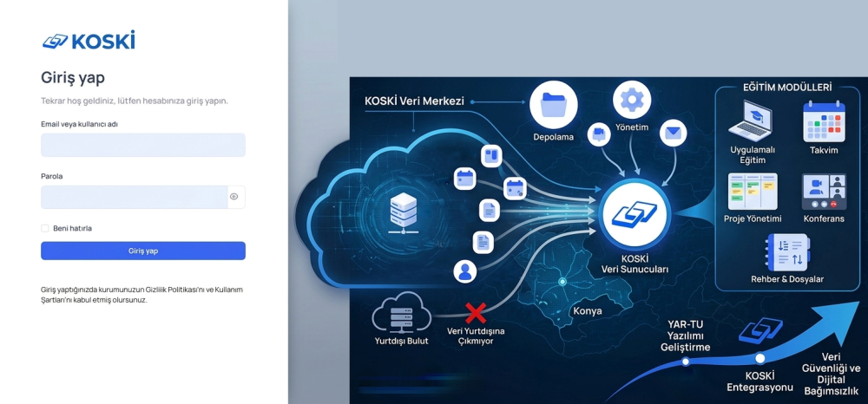Viewport: 868px width, 404px height.
Task: Click the 'Parola' field label
Action: (51, 176)
